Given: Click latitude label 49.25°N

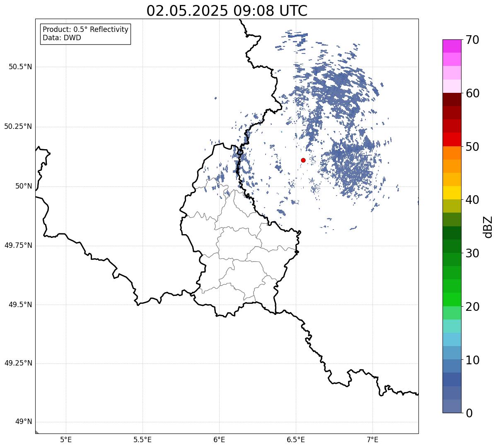Looking at the screenshot, I should point(18,363).
